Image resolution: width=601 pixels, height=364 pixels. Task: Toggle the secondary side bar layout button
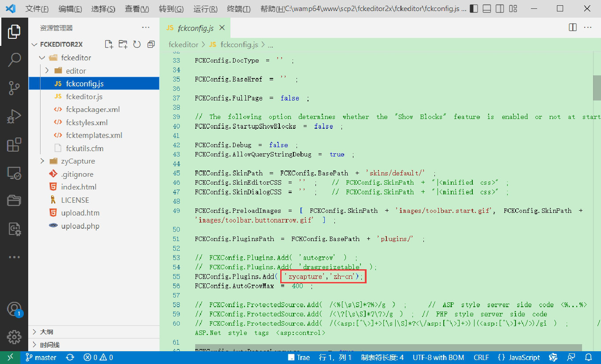[x=500, y=9]
